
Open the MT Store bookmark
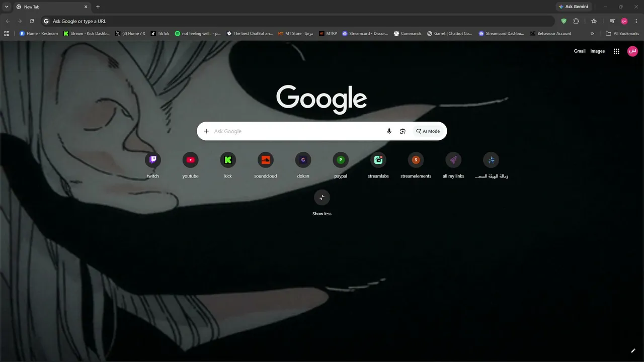point(296,34)
